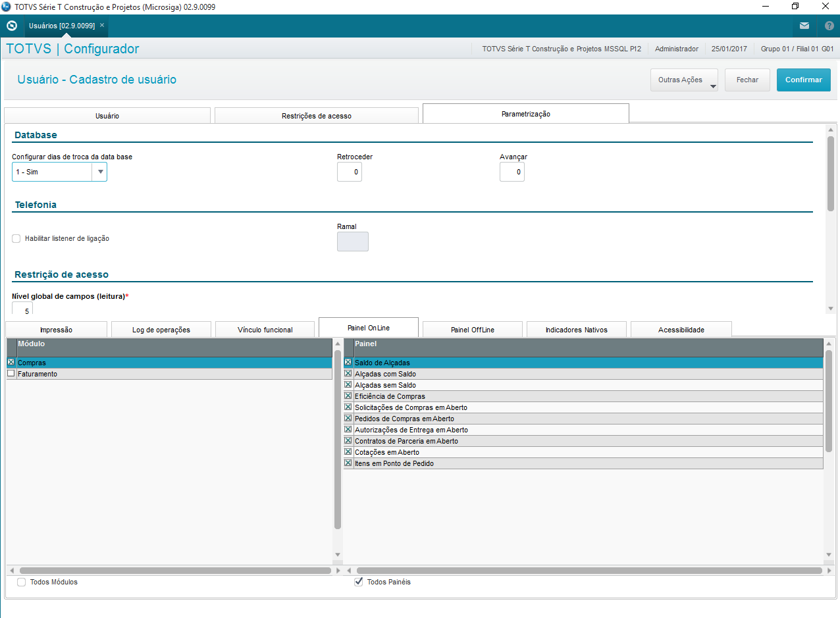This screenshot has height=618, width=840.
Task: Click the Módulo column header
Action: point(174,347)
